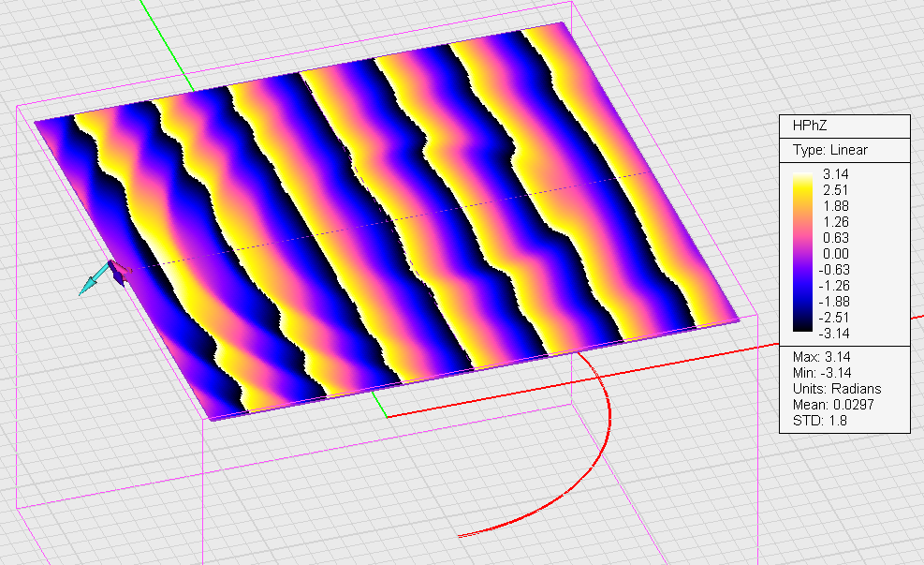Click the striped phase field plot surface

click(x=386, y=221)
